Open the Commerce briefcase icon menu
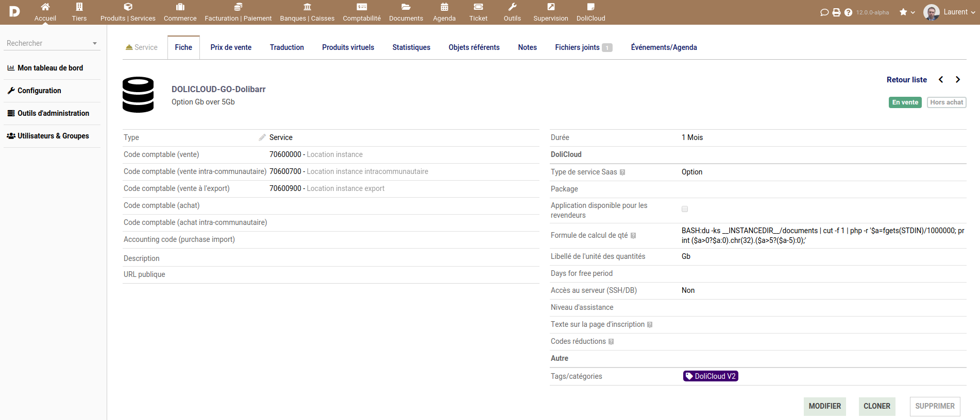Viewport: 980px width, 420px height. point(180,7)
